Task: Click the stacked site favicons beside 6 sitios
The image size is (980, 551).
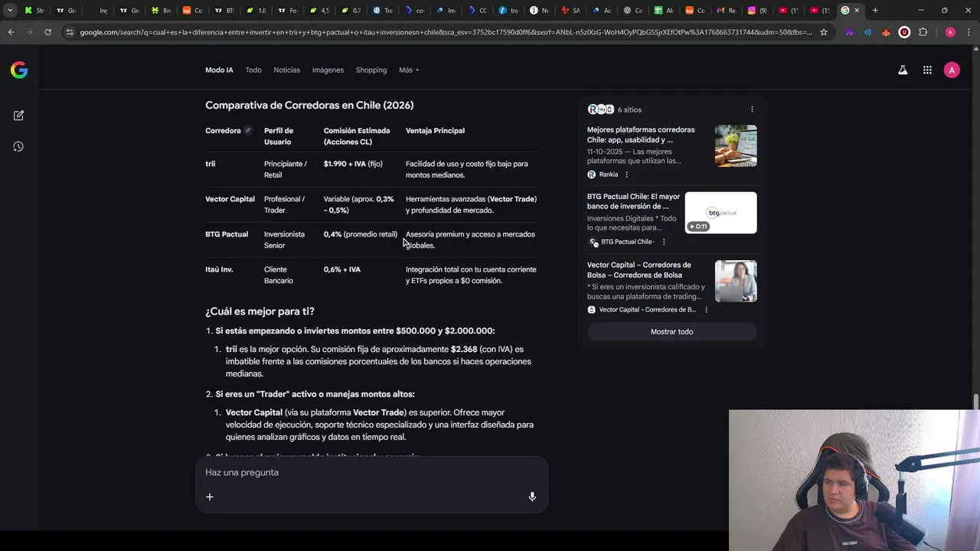Action: pos(600,109)
